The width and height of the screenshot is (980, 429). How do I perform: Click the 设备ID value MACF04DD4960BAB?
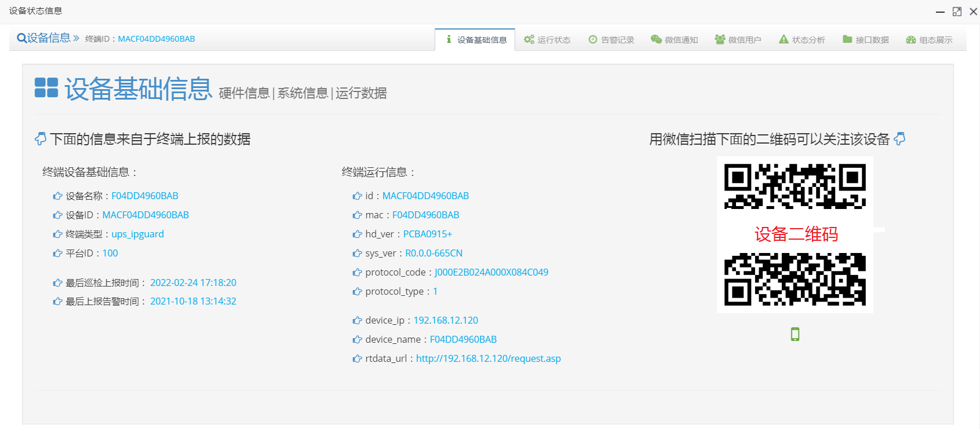point(145,215)
